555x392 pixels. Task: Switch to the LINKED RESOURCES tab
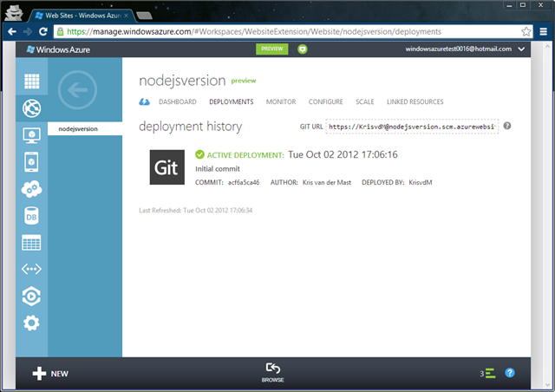pyautogui.click(x=415, y=102)
